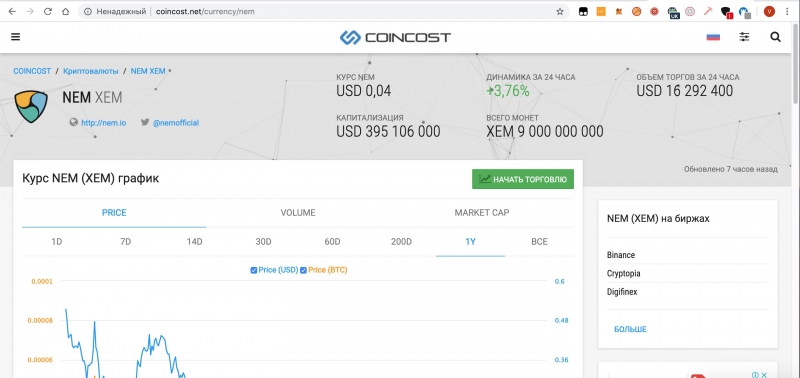Open the hamburger menu on Coincost
The width and height of the screenshot is (800, 378).
tap(15, 37)
